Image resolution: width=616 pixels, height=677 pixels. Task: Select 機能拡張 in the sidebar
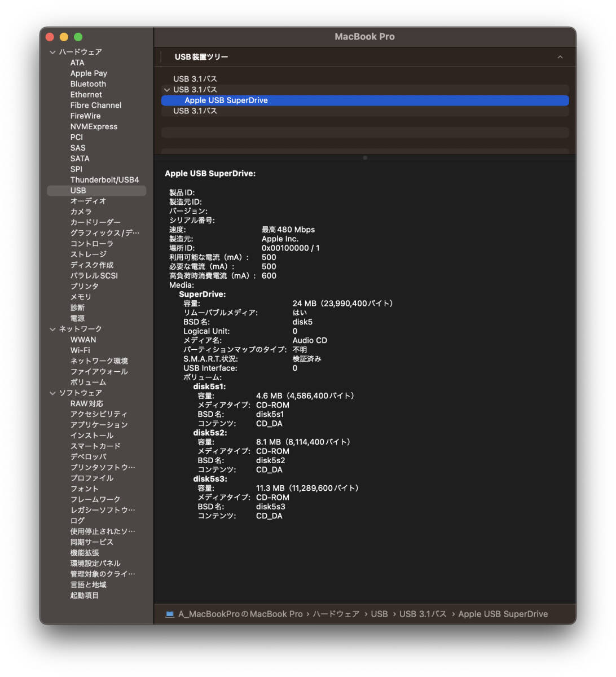pos(85,553)
